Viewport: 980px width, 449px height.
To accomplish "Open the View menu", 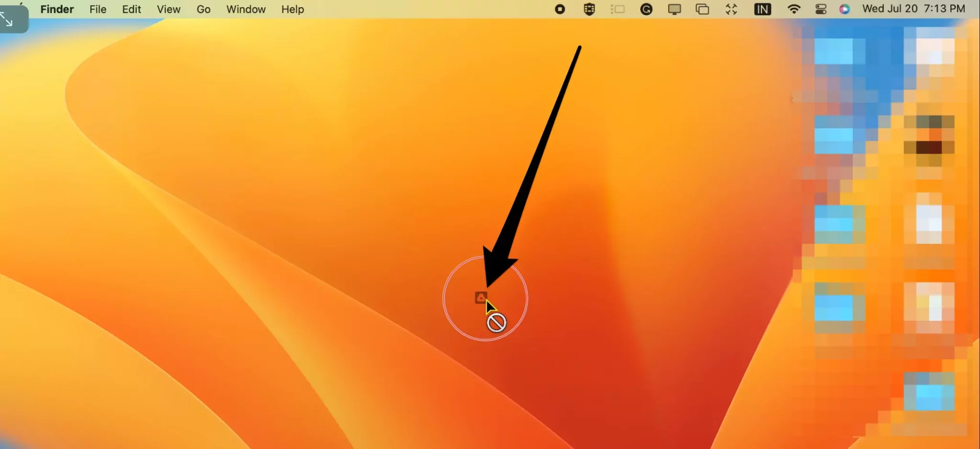I will click(x=169, y=9).
